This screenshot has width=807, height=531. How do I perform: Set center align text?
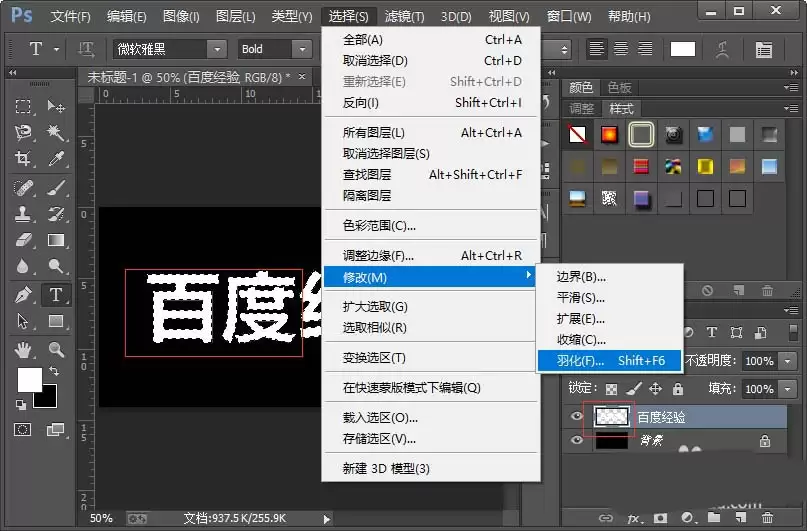click(x=621, y=49)
